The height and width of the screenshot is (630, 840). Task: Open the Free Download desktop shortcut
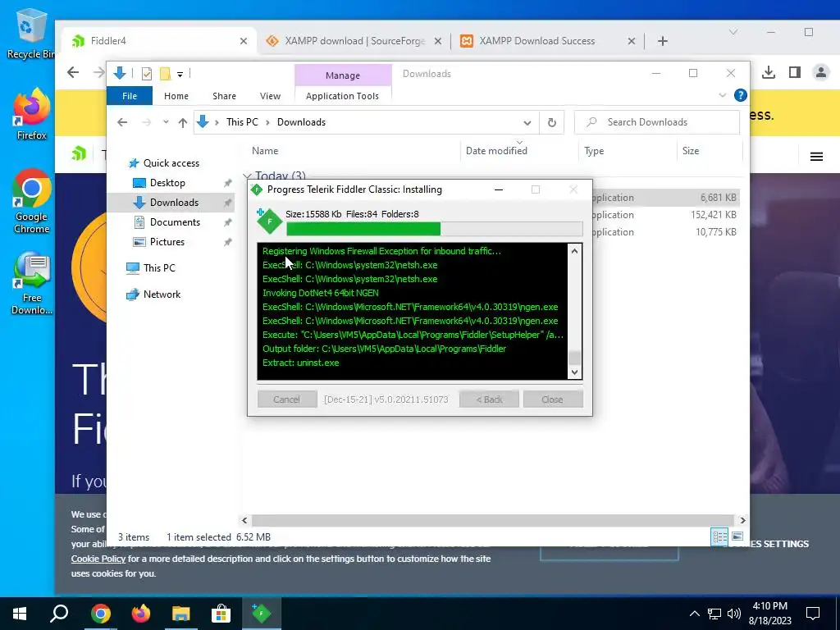pos(32,283)
